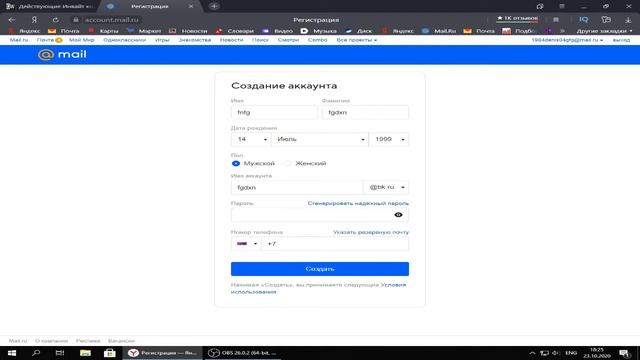Open the Карты bookmark
This screenshot has width=640, height=360.
coord(104,31)
